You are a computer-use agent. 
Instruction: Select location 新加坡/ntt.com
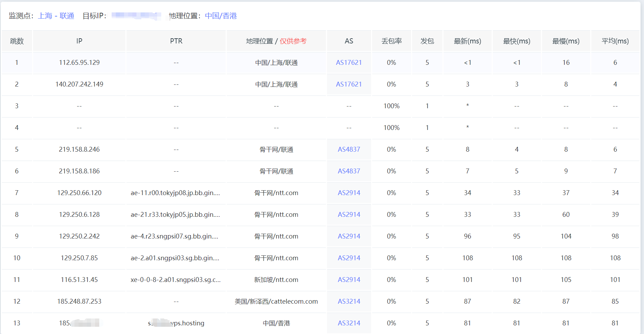tap(276, 280)
